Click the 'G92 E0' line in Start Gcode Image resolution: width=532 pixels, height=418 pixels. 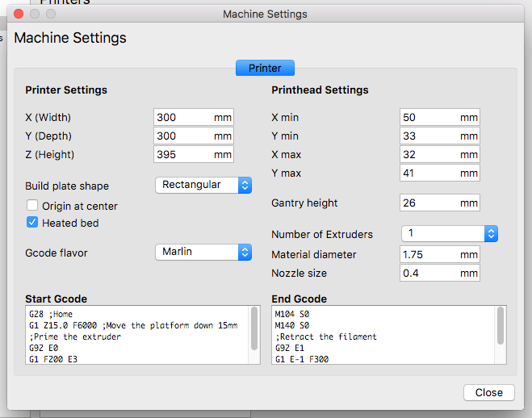(x=44, y=348)
